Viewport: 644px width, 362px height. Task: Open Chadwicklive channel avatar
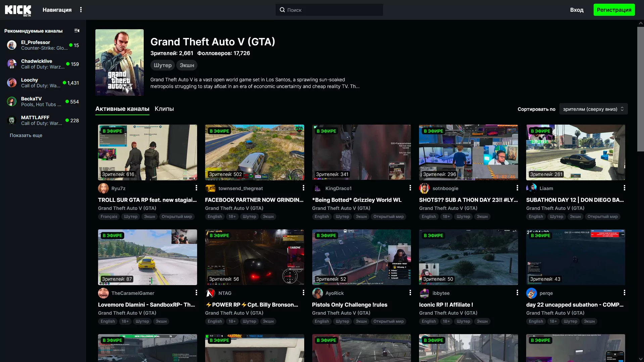pyautogui.click(x=12, y=64)
